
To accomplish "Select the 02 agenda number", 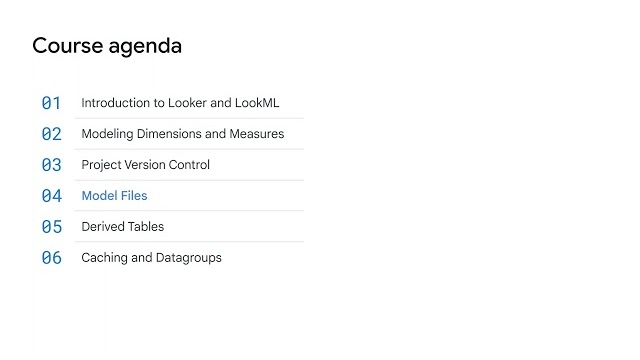I will pyautogui.click(x=51, y=134).
